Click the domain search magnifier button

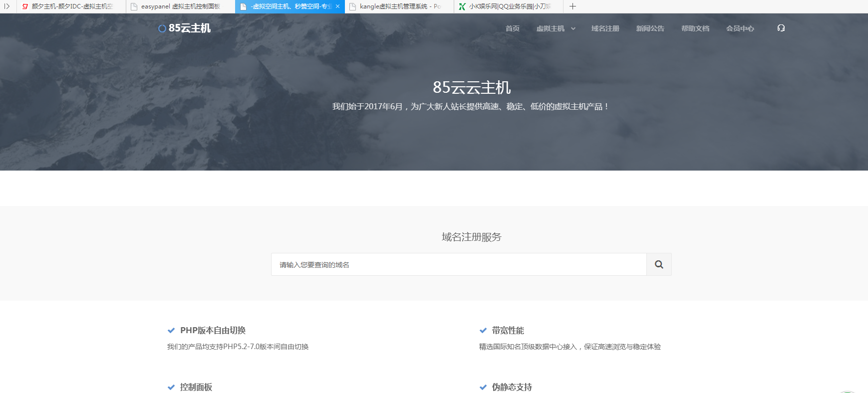tap(659, 264)
